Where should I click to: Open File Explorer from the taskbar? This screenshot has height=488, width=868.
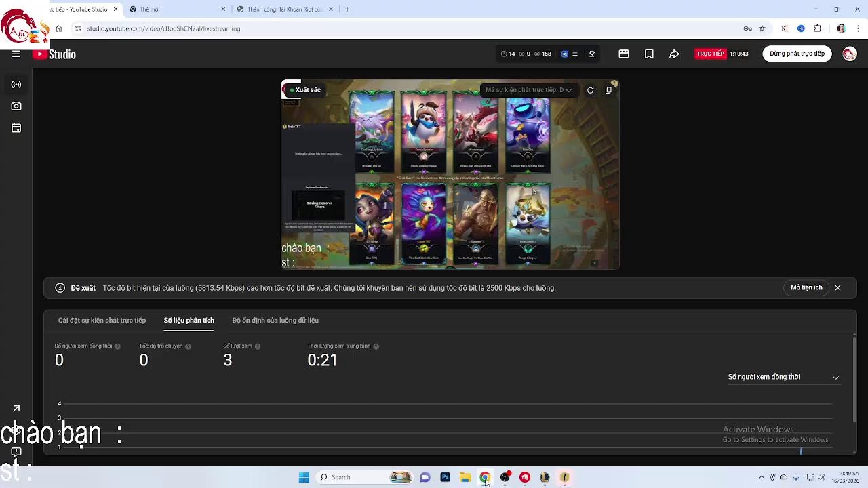[x=465, y=477]
